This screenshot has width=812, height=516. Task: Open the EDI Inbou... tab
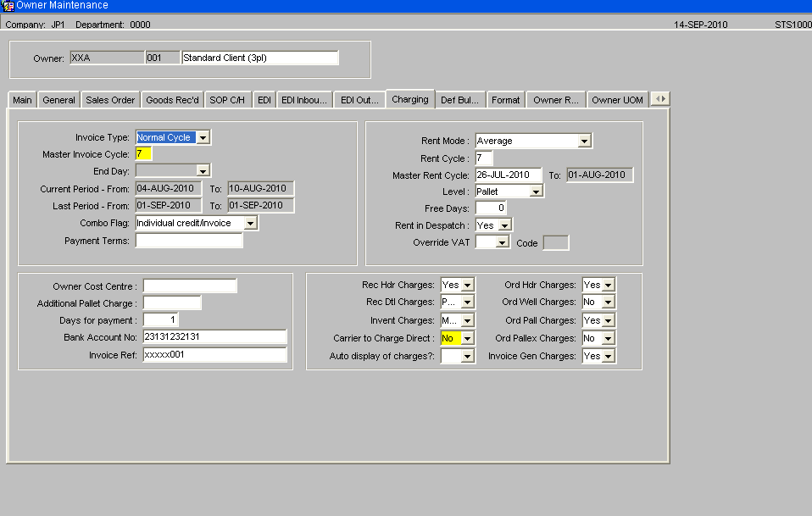pyautogui.click(x=304, y=100)
